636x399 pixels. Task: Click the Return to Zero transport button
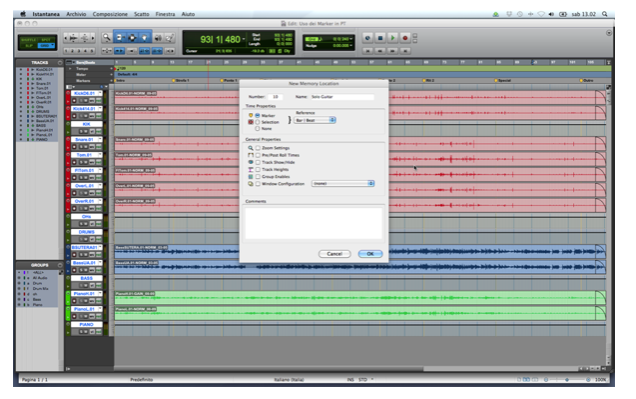click(x=367, y=51)
